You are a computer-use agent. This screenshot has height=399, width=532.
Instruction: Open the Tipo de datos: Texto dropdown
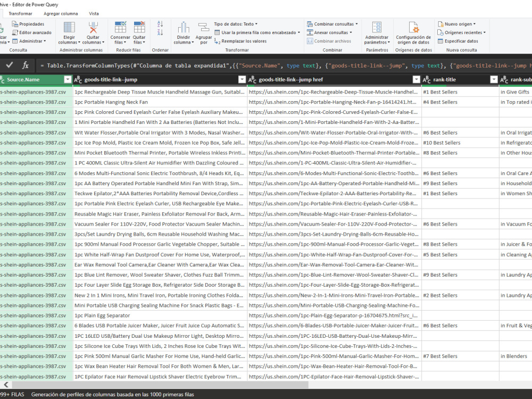click(x=236, y=24)
